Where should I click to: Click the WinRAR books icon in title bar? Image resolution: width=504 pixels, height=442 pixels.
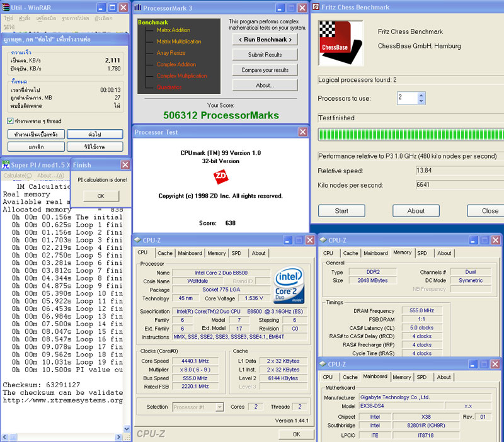pos(6,7)
